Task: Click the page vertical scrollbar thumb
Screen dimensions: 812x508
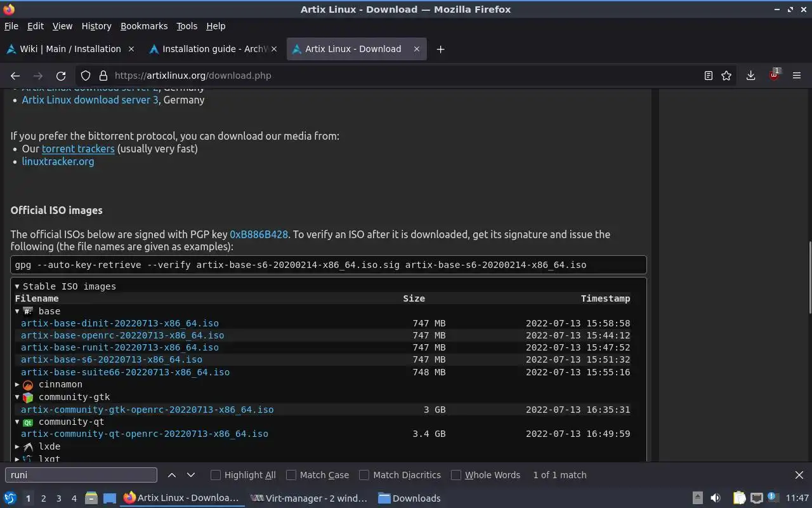Action: click(809, 277)
